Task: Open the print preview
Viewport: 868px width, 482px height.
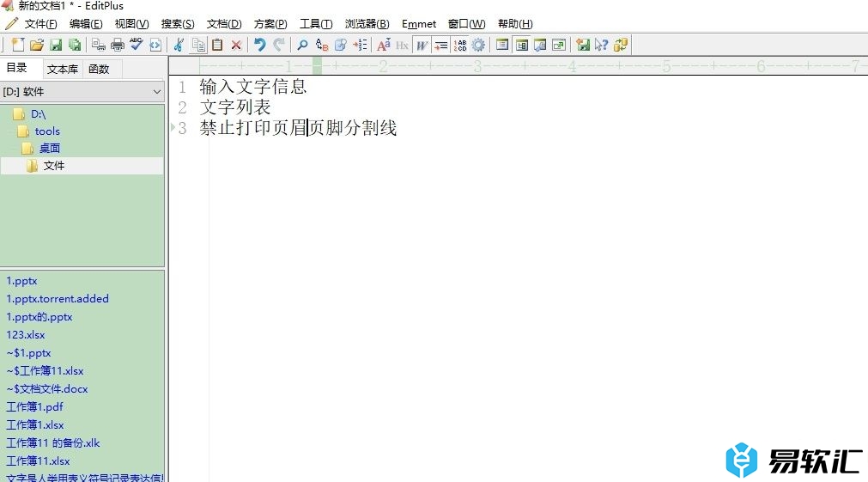Action: pyautogui.click(x=99, y=45)
